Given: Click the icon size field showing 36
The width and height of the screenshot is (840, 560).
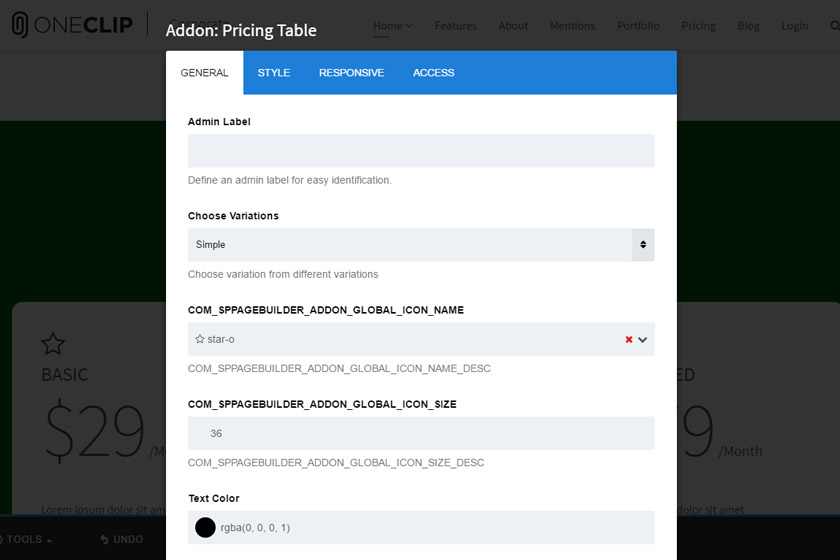Looking at the screenshot, I should 421,433.
